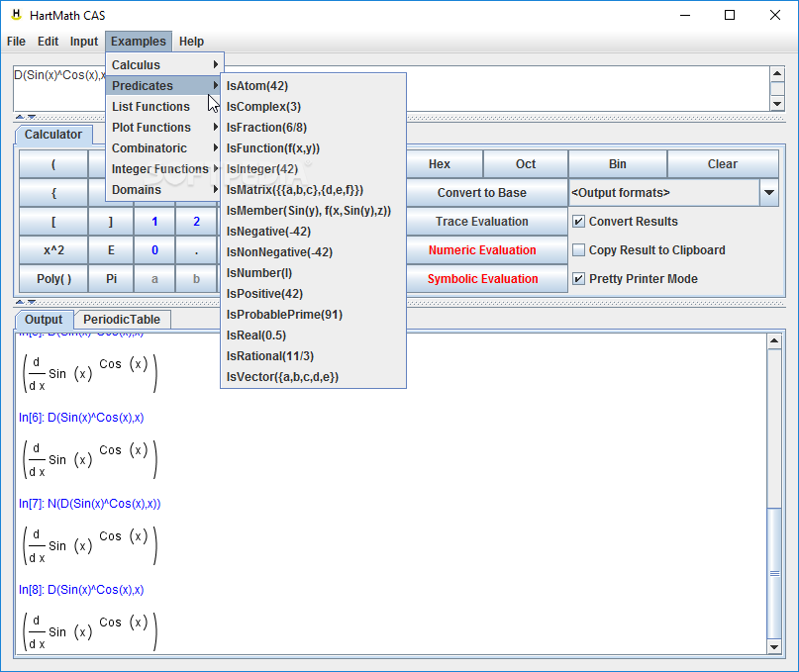Click the HartMath CAS app icon
The width and height of the screenshot is (799, 672).
coord(16,15)
